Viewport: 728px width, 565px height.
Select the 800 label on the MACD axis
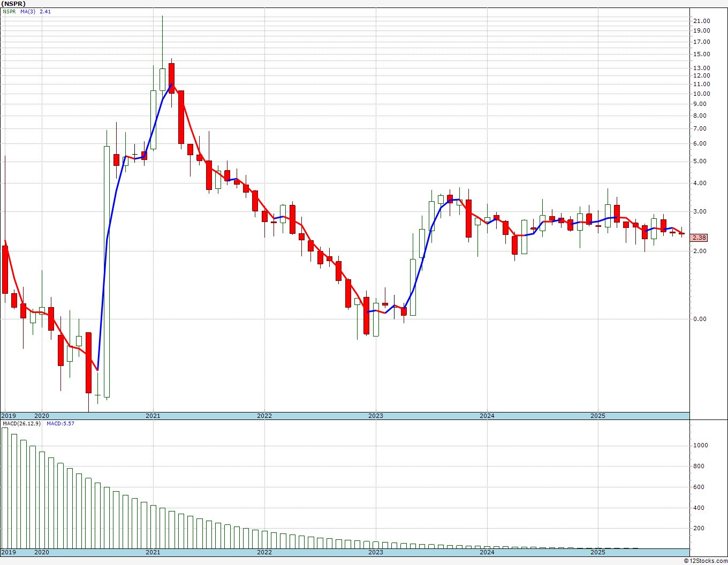coord(698,466)
